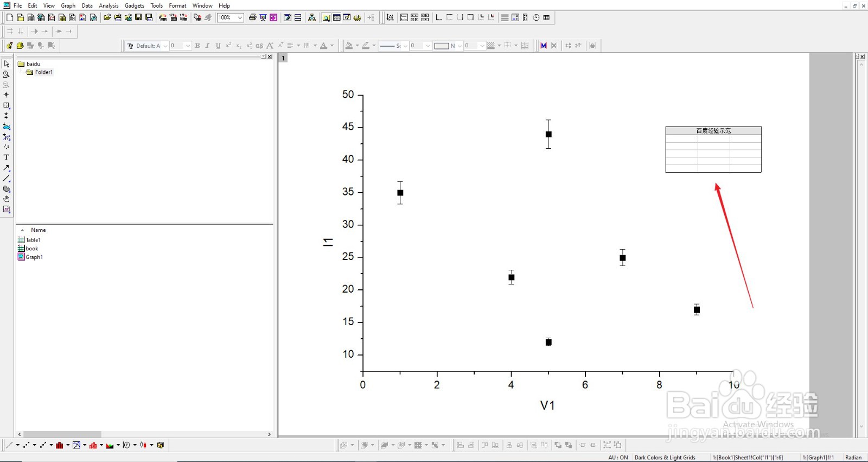
Task: Click the Bold formatting icon
Action: click(197, 46)
